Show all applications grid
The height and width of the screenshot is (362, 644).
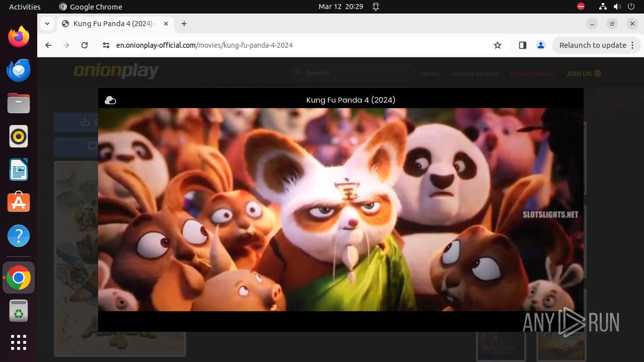tap(19, 342)
